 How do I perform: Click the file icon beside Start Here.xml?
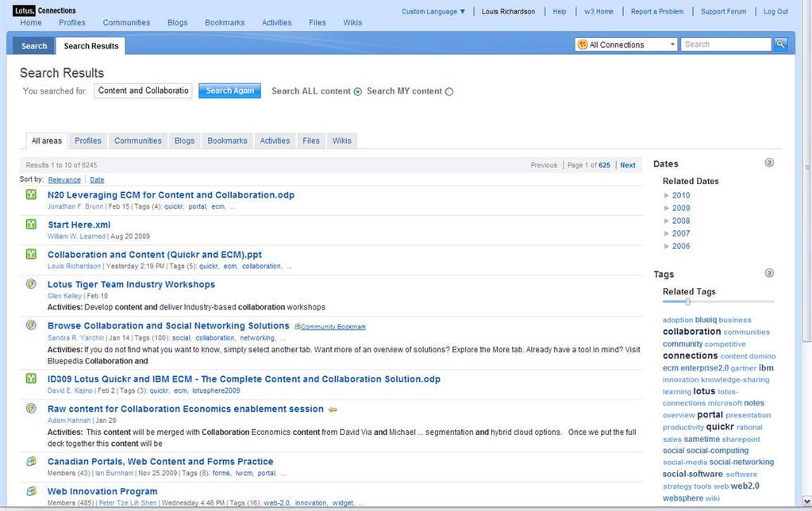pos(31,225)
